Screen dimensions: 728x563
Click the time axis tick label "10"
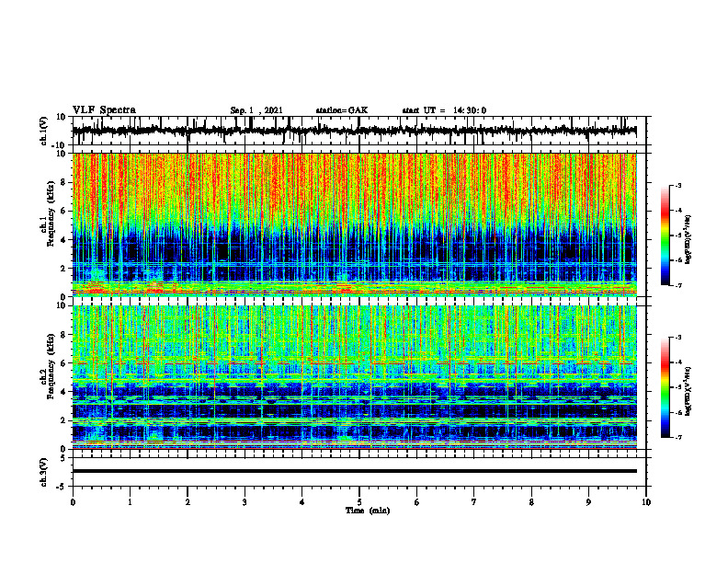(x=646, y=502)
